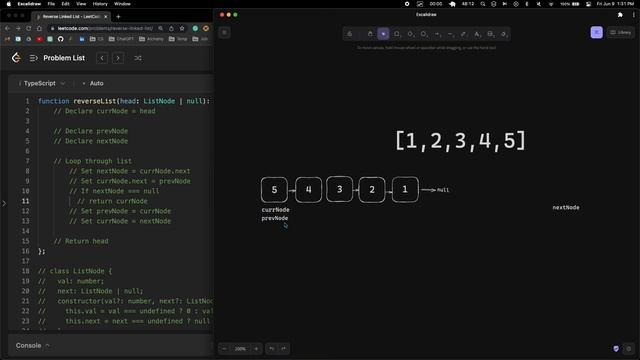Select the Selection arrow tool in Excalidraw

pyautogui.click(x=383, y=34)
